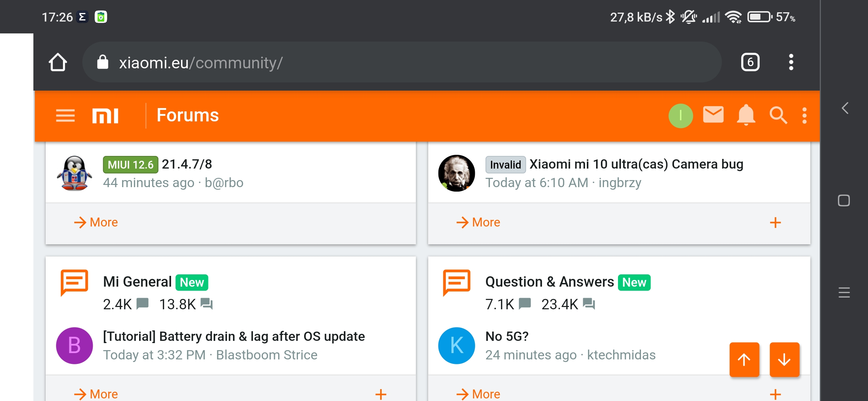Tap the 17:26 clock in status bar
Image resolution: width=868 pixels, height=401 pixels.
[57, 17]
